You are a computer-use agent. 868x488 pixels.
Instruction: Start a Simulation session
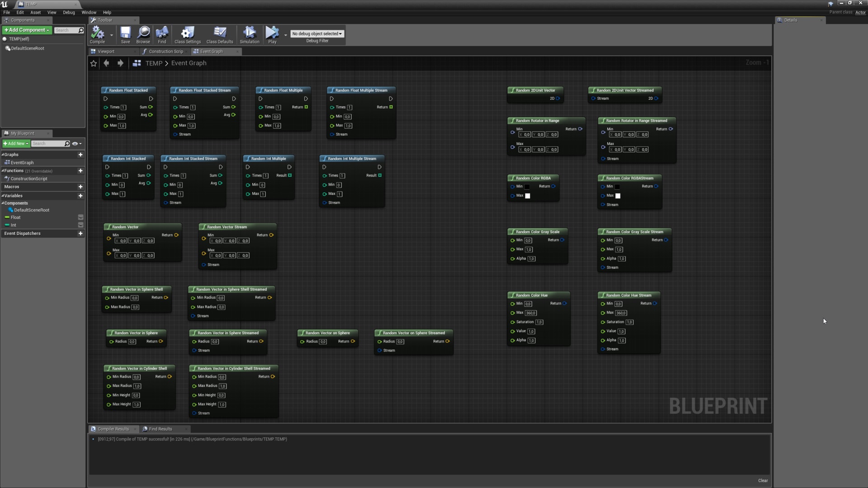[249, 34]
